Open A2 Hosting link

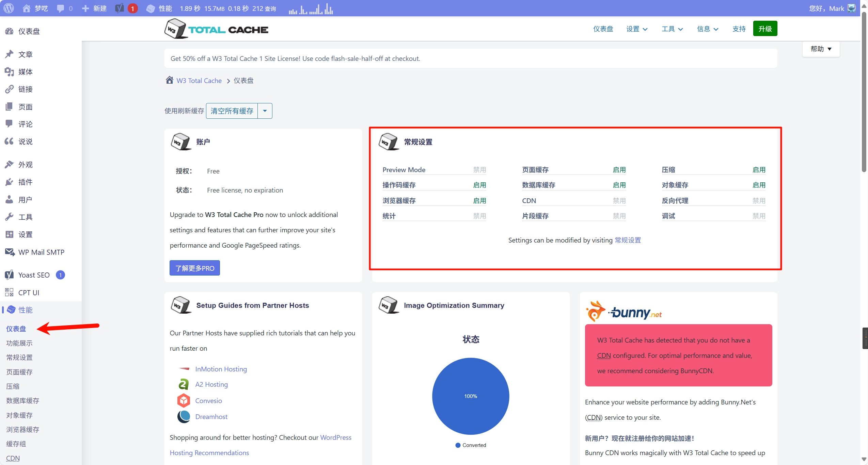pyautogui.click(x=211, y=384)
